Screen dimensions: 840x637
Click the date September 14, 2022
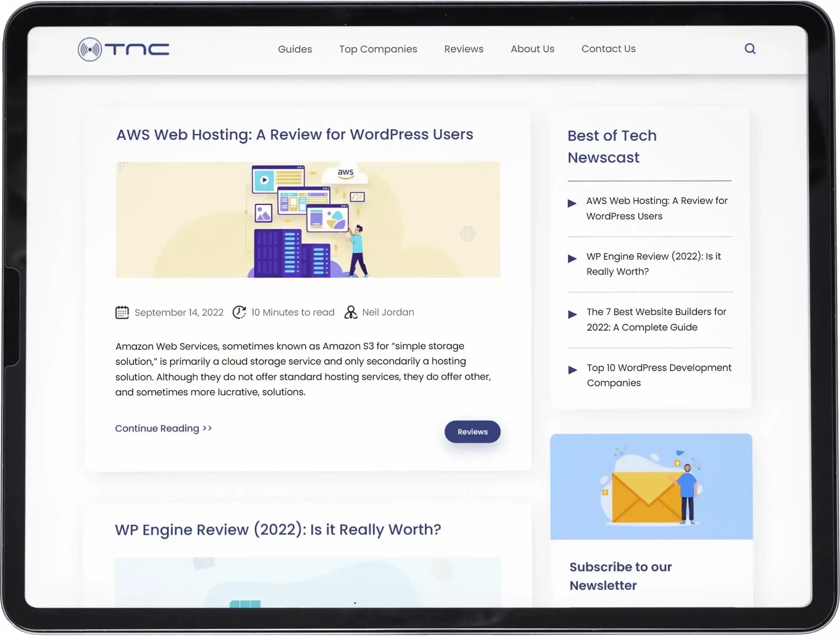[x=179, y=313]
